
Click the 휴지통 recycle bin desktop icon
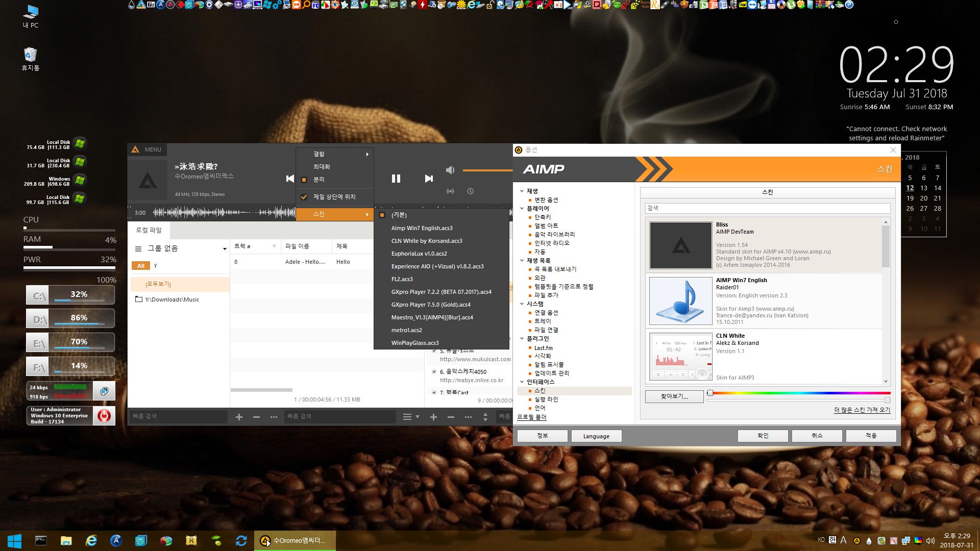pos(31,59)
